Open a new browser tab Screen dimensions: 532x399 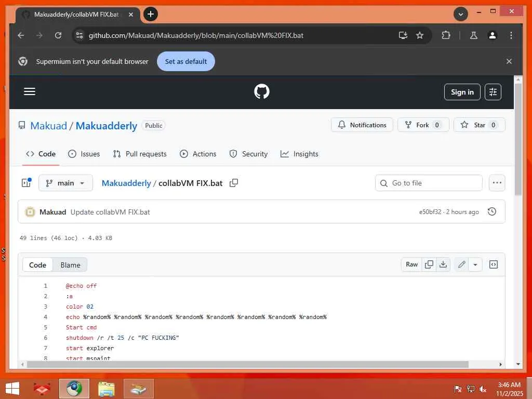(x=151, y=14)
